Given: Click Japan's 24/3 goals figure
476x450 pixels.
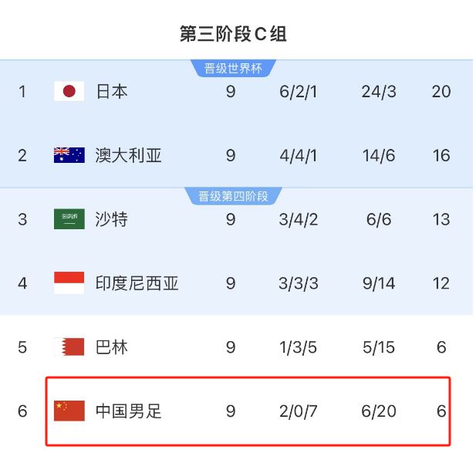Looking at the screenshot, I should pos(378,92).
